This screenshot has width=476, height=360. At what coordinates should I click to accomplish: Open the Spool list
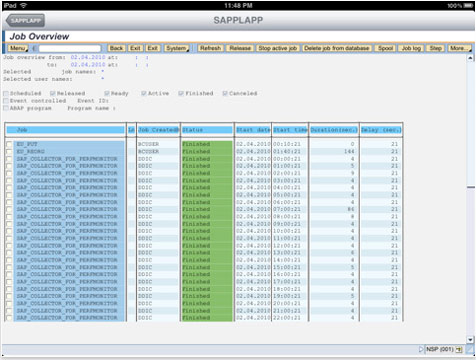point(385,48)
